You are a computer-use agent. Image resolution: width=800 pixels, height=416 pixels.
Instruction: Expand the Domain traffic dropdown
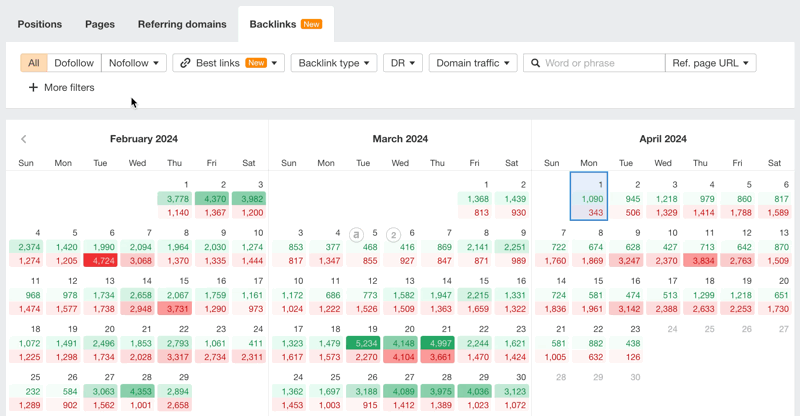(473, 63)
